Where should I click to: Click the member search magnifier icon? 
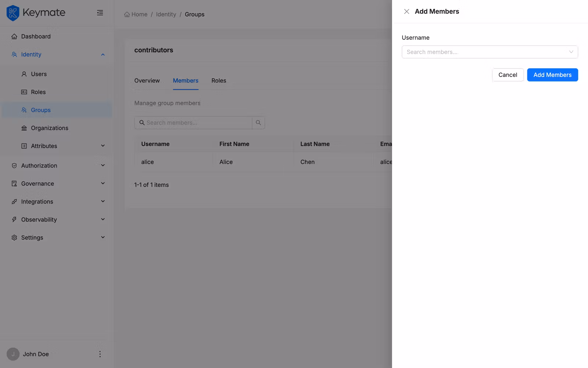tap(258, 123)
